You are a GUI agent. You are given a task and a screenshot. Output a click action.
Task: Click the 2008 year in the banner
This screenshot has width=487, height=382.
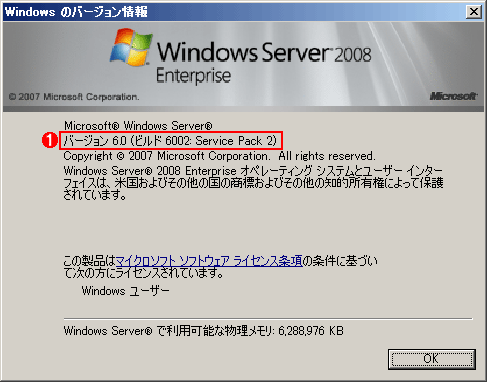point(353,55)
